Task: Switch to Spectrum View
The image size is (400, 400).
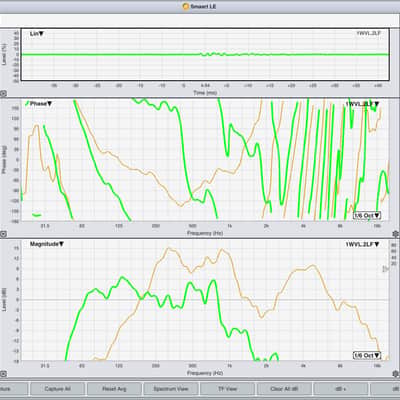Action: click(x=171, y=389)
